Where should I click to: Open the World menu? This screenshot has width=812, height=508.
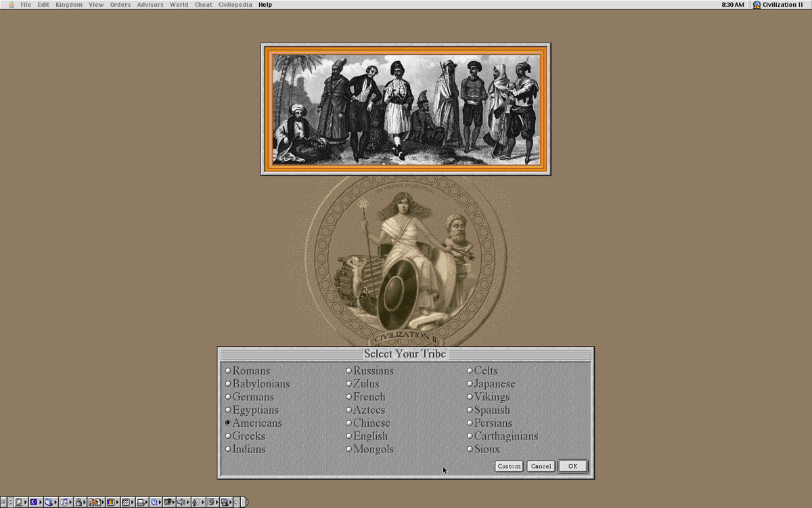pos(179,5)
